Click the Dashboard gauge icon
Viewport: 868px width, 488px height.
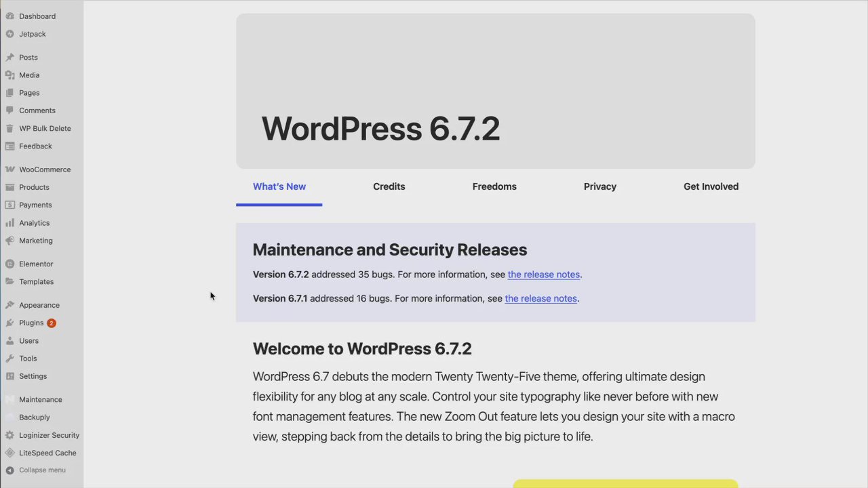click(9, 16)
